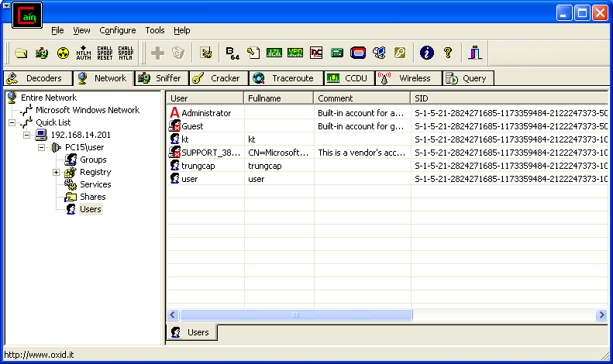Viewport: 613px width, 364px height.
Task: Open the About info icon
Action: click(x=427, y=53)
